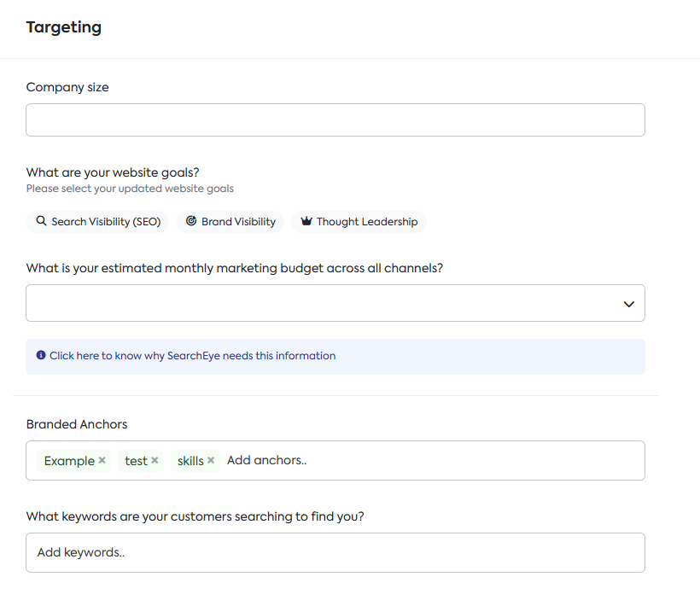The width and height of the screenshot is (700, 606).
Task: Open the marketing budget dropdown field
Action: pyautogui.click(x=335, y=303)
